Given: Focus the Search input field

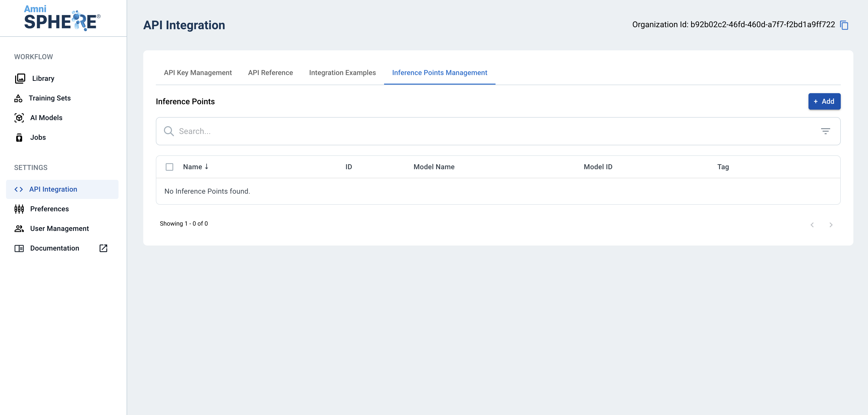Looking at the screenshot, I should click(472, 131).
